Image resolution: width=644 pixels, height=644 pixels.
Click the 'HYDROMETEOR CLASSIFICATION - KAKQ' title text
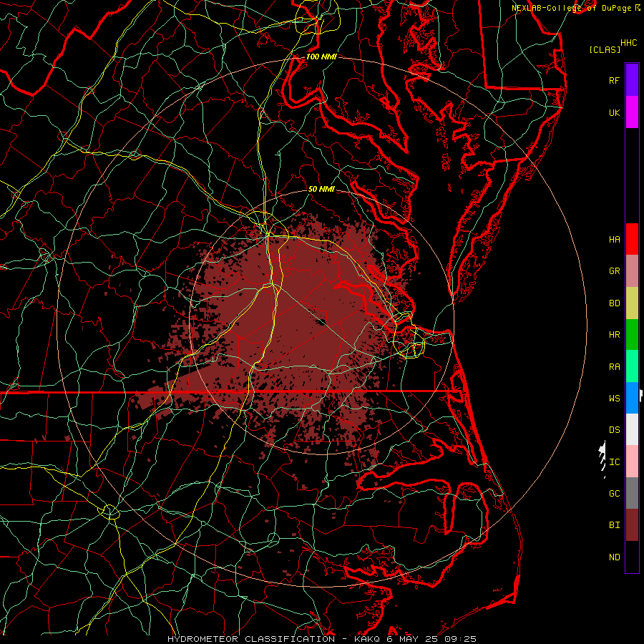click(x=274, y=639)
